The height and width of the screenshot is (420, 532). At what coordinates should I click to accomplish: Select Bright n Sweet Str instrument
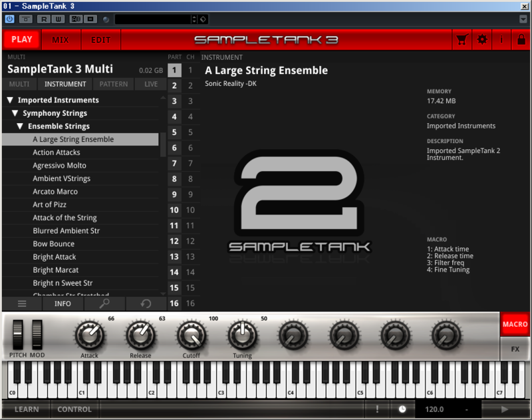point(80,283)
